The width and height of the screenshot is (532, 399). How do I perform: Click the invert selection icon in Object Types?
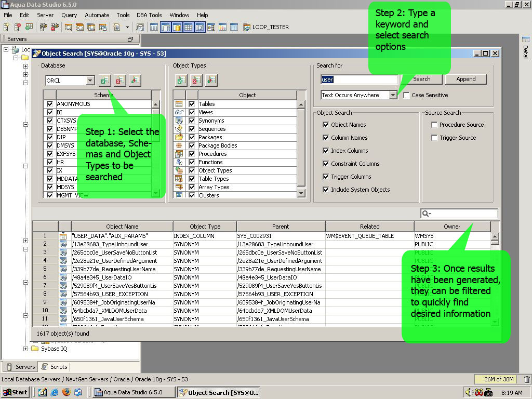(x=211, y=81)
